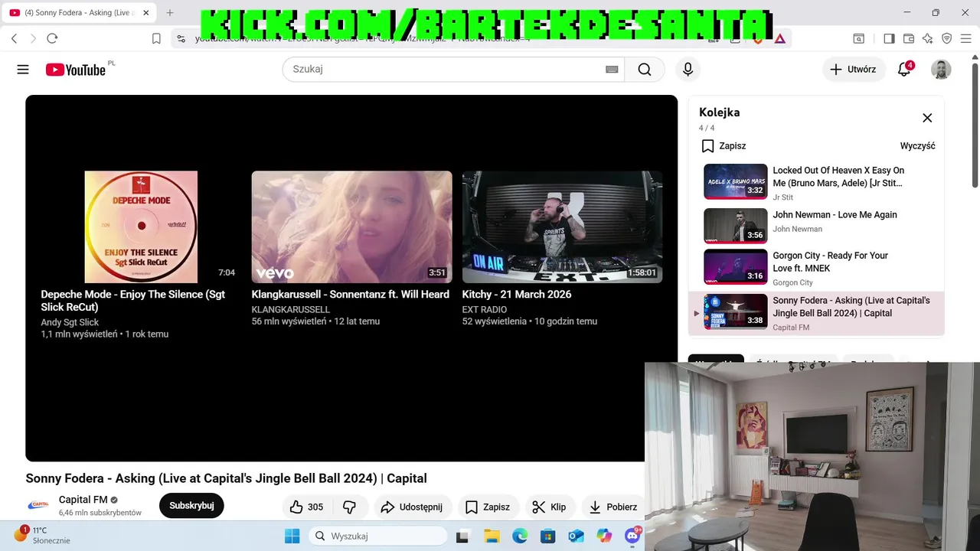This screenshot has width=980, height=551.
Task: Reload the page in browser
Action: point(52,38)
